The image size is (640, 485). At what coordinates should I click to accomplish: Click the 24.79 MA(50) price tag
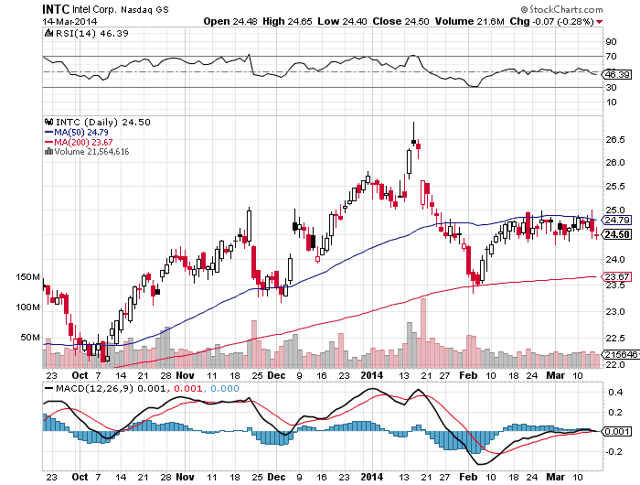coord(617,220)
